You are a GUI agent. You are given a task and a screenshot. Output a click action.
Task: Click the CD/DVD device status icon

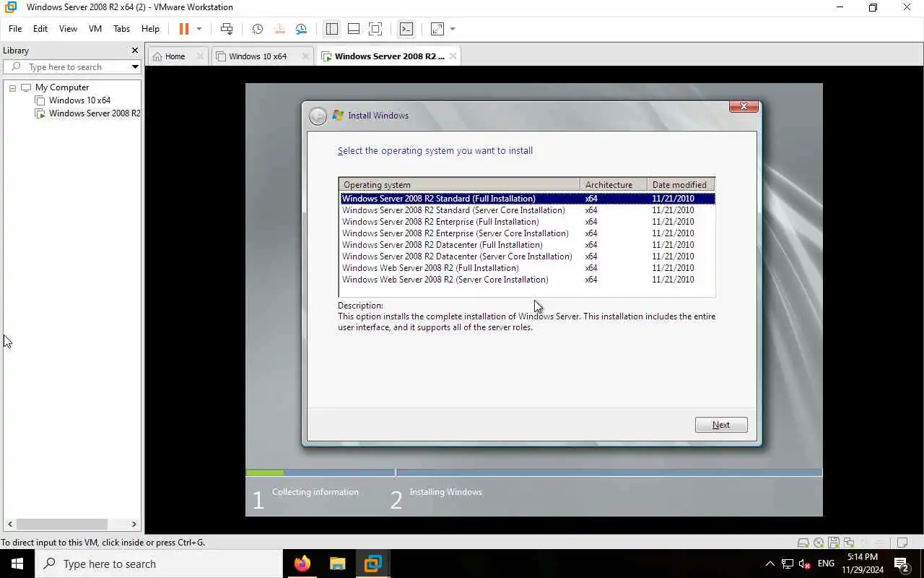coord(819,543)
